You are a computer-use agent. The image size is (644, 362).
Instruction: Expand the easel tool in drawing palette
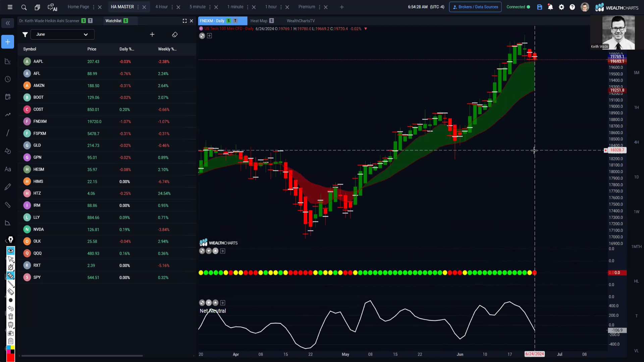coord(11,325)
